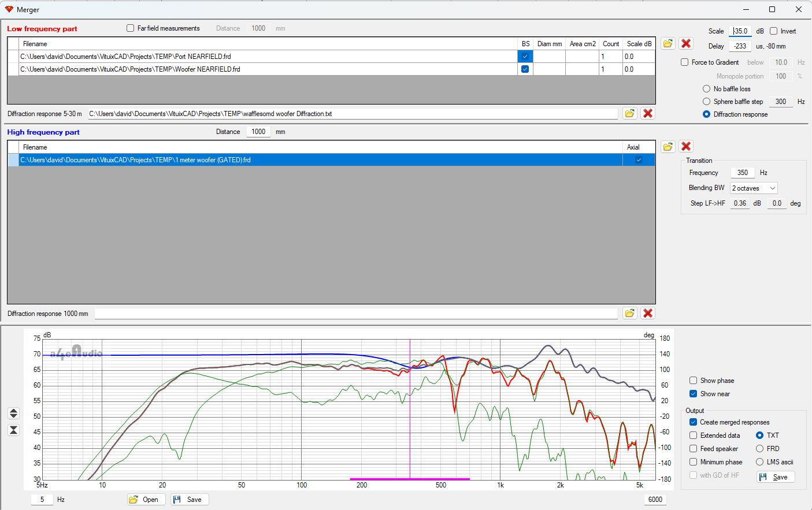
Task: Remove the 5-30 m diffraction response file
Action: pyautogui.click(x=648, y=114)
